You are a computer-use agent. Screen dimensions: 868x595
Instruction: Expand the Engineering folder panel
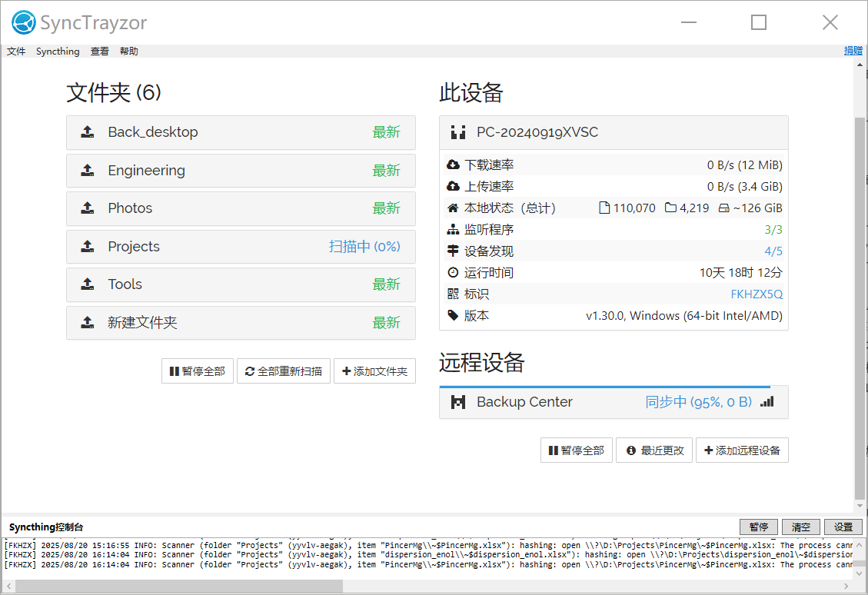coord(241,171)
